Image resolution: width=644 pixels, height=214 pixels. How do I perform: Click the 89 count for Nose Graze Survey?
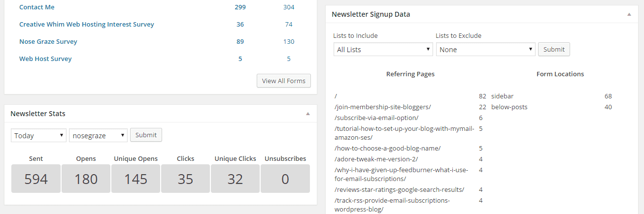[x=240, y=42]
